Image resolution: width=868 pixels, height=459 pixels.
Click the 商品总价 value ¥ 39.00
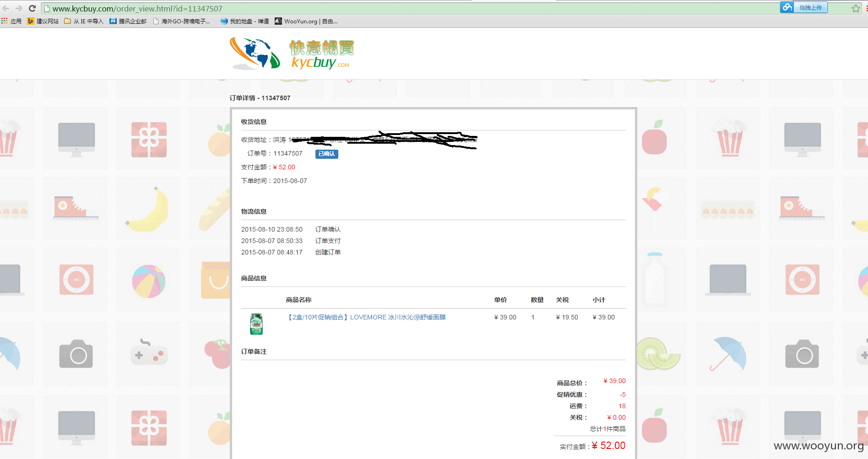[614, 381]
